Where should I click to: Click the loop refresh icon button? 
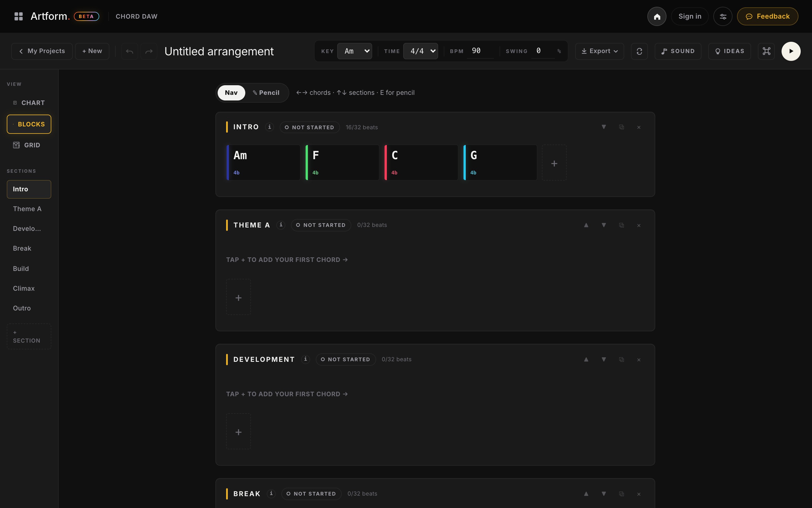pos(639,51)
